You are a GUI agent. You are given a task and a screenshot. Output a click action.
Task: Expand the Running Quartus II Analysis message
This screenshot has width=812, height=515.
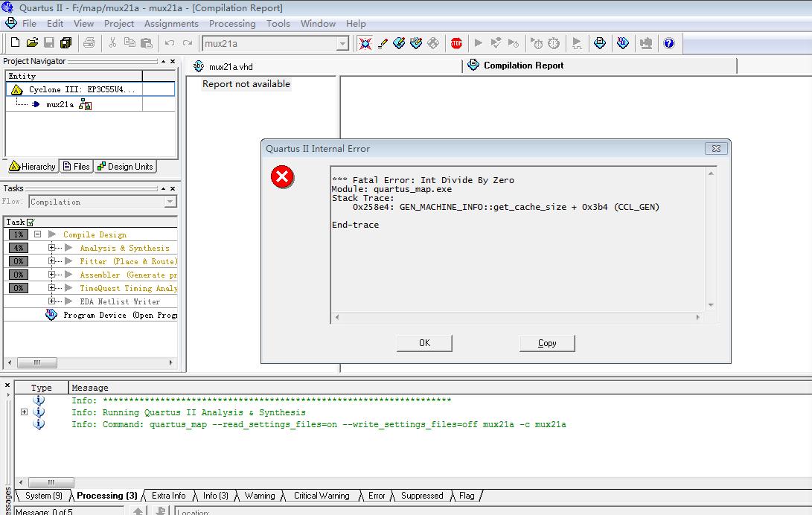point(24,412)
